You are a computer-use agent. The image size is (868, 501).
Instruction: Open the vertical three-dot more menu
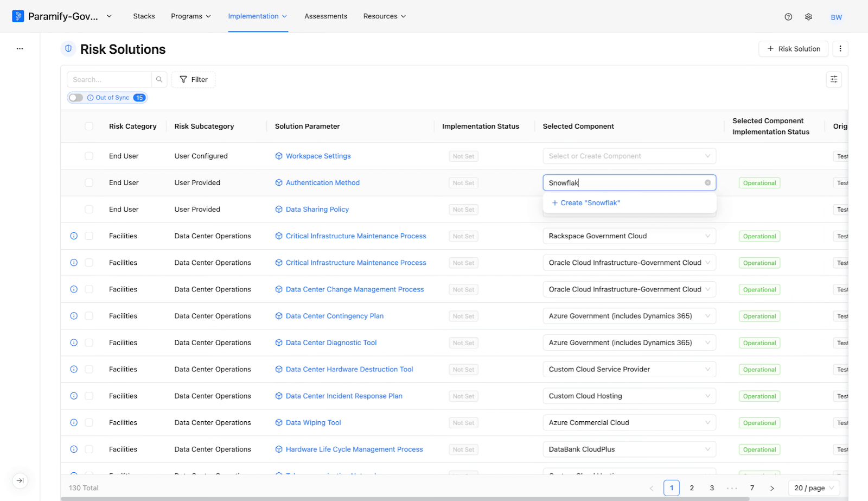pos(840,49)
